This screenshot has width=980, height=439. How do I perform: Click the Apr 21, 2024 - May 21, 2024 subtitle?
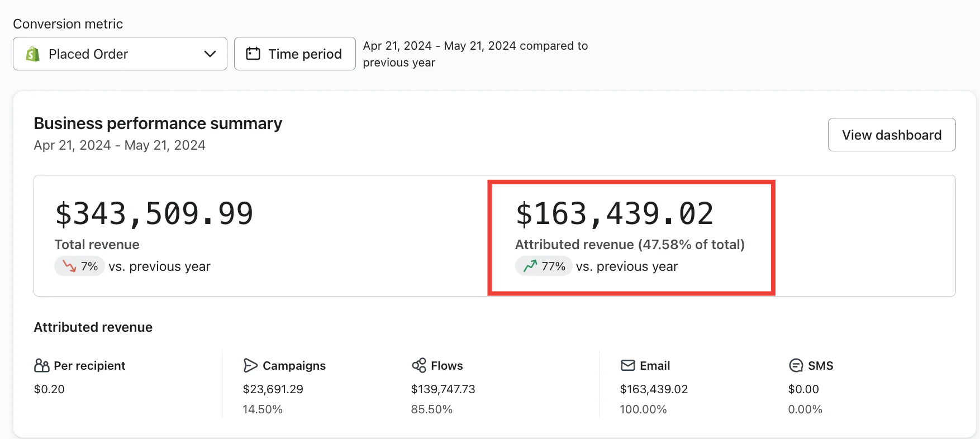[x=120, y=145]
